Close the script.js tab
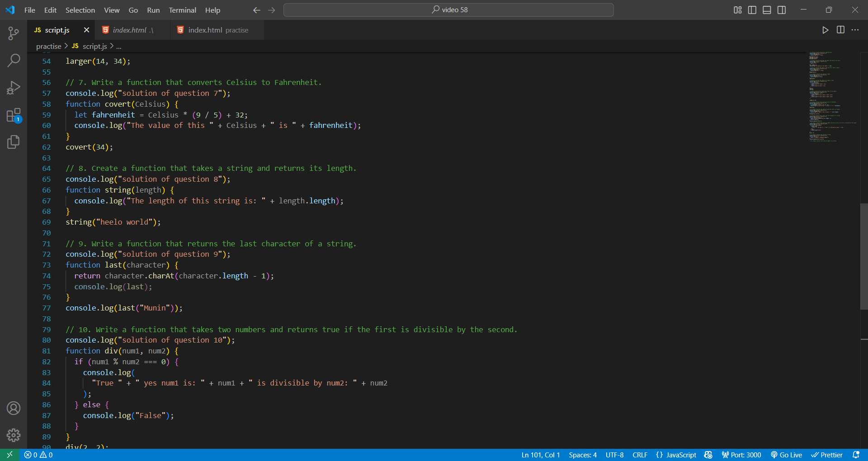Viewport: 868px width, 461px height. [86, 30]
